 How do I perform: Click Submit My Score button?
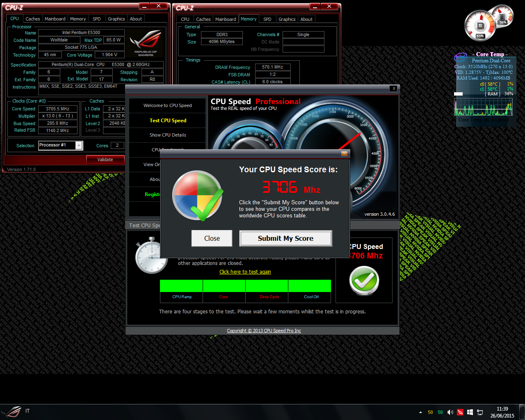(285, 238)
